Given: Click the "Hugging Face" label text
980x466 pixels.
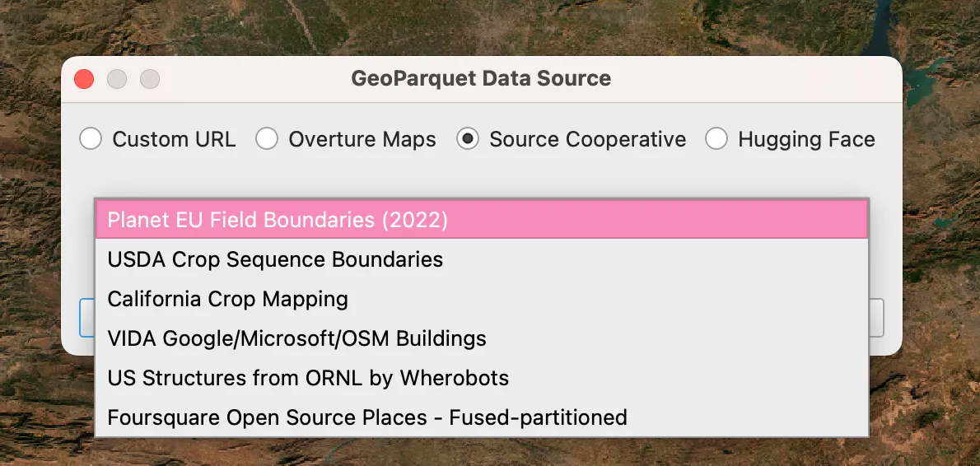Looking at the screenshot, I should (x=806, y=139).
